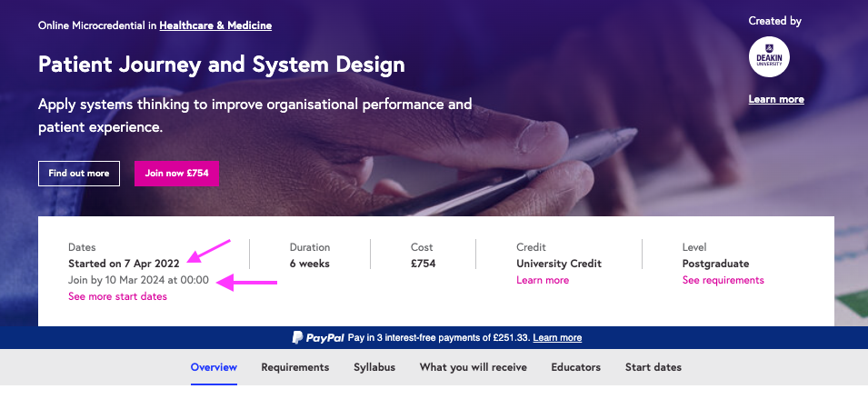This screenshot has width=868, height=399.
Task: Open the Start dates tab
Action: (653, 367)
